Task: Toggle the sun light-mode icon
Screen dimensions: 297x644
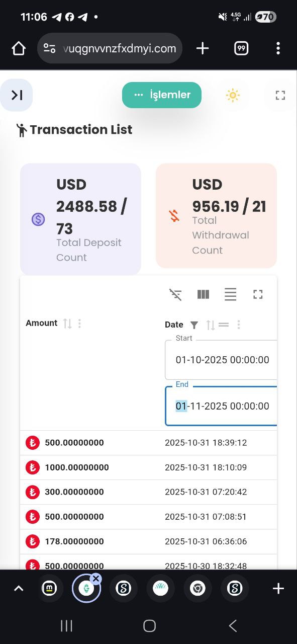Action: pyautogui.click(x=233, y=95)
